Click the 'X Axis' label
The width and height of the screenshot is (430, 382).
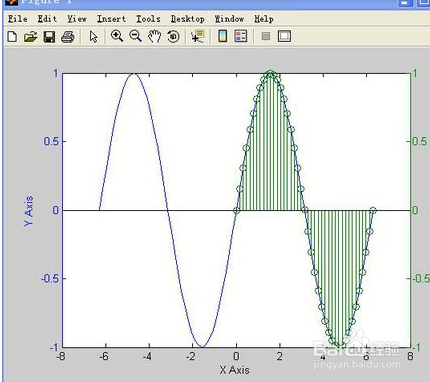234,370
